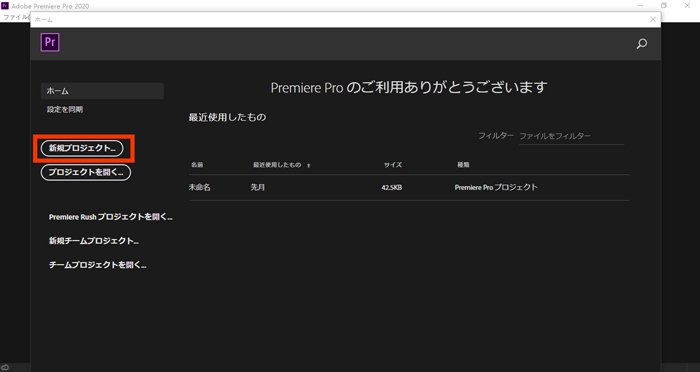Viewport: 700px width, 372px height.
Task: Sort by the サイズ column header
Action: [393, 165]
